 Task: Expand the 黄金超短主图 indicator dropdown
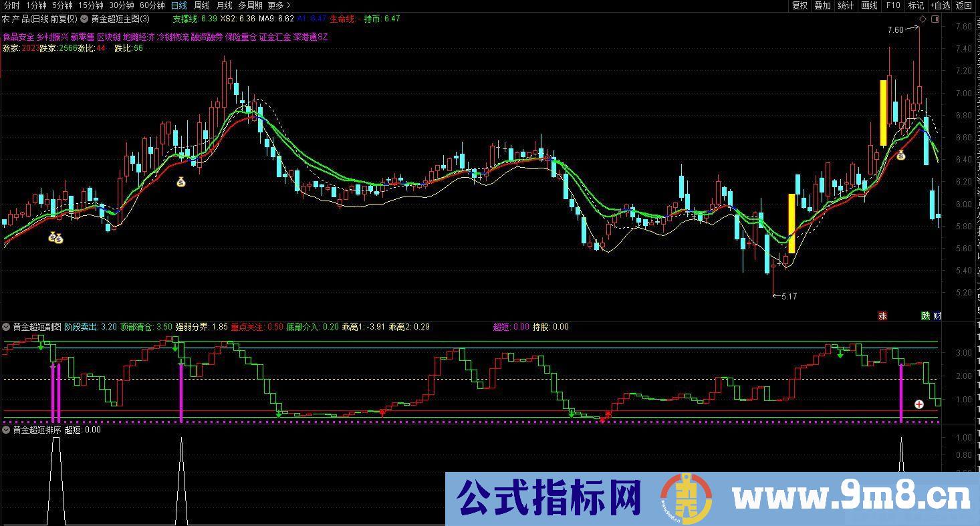pos(84,19)
